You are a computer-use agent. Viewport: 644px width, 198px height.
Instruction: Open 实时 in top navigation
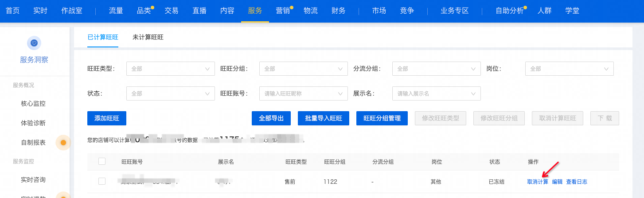pos(40,11)
